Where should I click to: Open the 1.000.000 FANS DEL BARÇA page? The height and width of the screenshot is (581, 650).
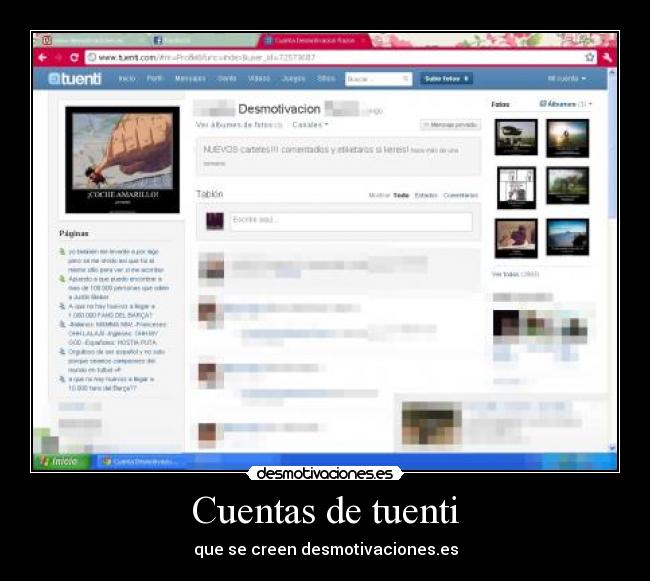click(112, 310)
